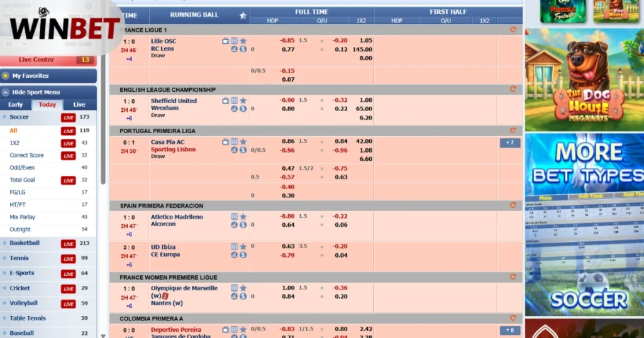Click the 42.00 odds for Casa Pia AC win
Viewport: 644px width, 338px height.
[x=364, y=141]
